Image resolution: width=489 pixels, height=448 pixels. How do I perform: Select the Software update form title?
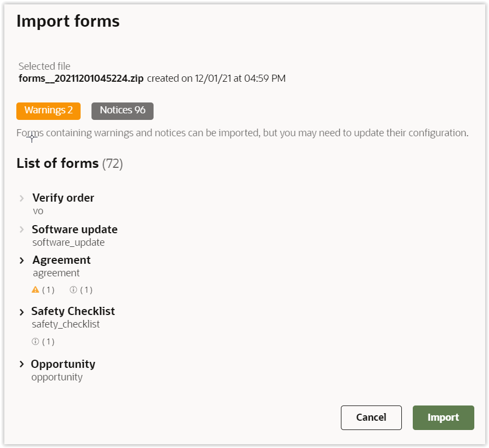(75, 229)
